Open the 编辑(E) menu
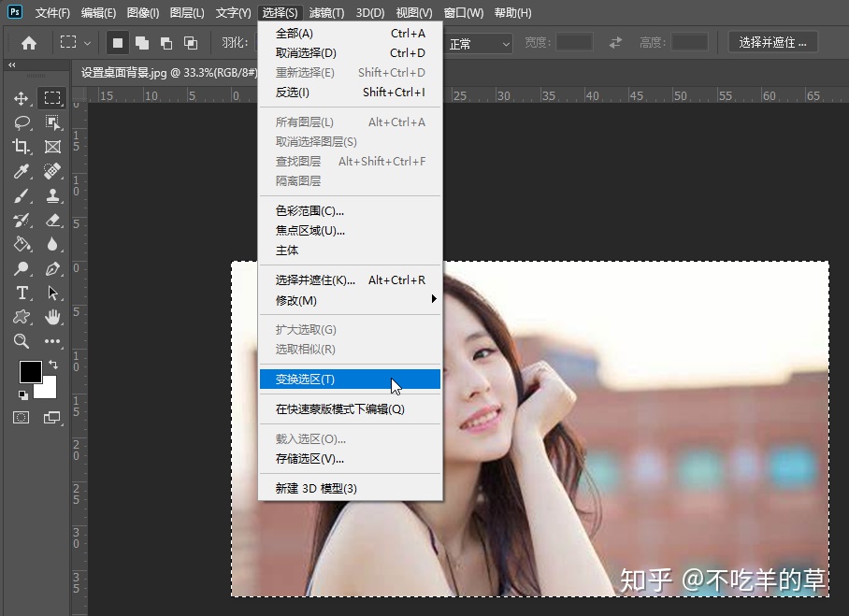The image size is (849, 616). 98,12
